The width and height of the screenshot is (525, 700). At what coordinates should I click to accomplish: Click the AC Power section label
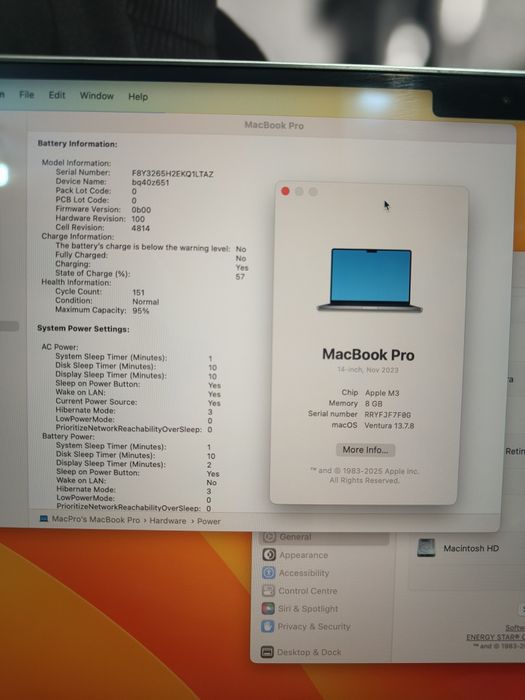60,347
